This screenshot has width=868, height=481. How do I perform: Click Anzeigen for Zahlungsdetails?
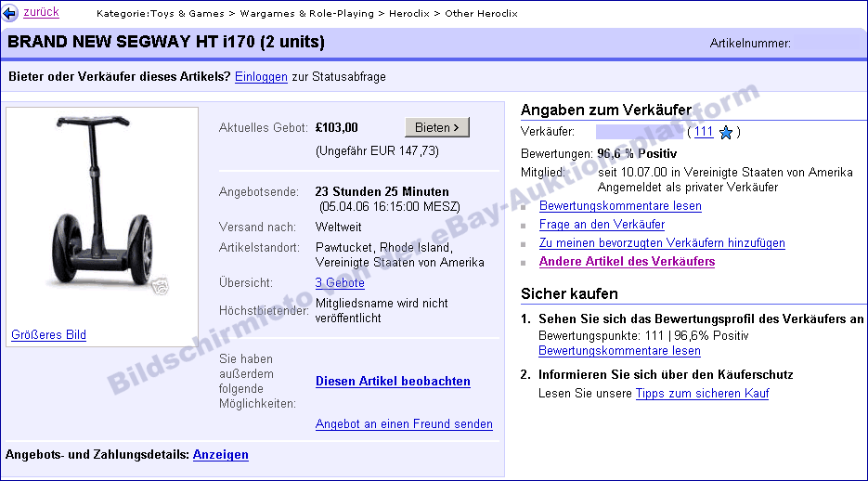point(220,455)
